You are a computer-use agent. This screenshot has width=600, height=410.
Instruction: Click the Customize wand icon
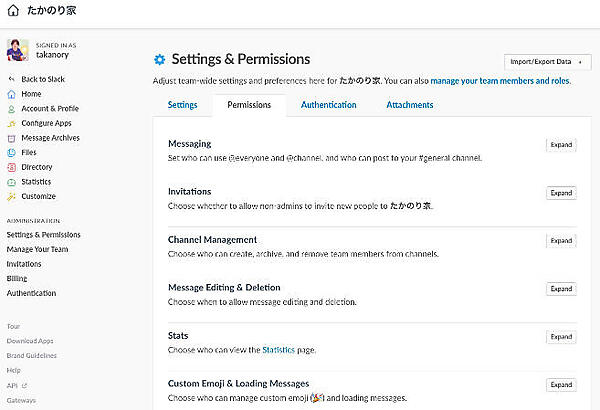11,197
